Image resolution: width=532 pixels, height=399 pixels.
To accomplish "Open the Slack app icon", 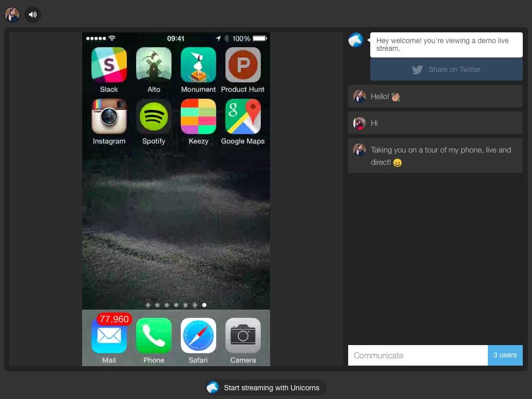I will click(x=109, y=65).
